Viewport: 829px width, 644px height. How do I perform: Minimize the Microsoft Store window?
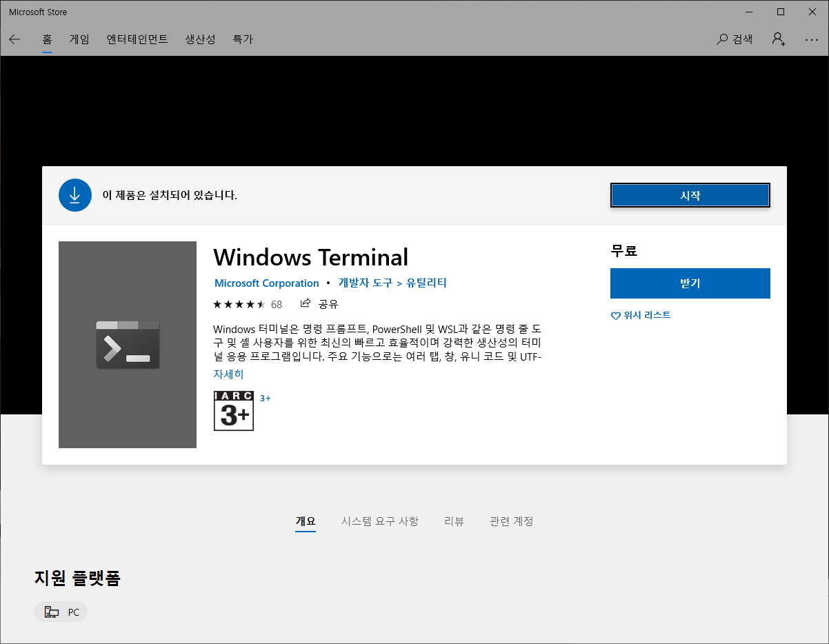pos(749,12)
